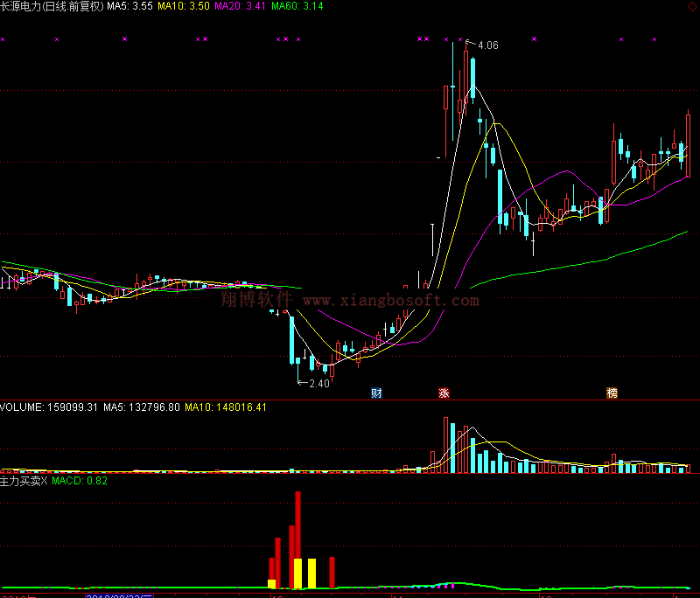Click the green MACD: 0.82 value label
The image size is (700, 598).
tap(80, 481)
